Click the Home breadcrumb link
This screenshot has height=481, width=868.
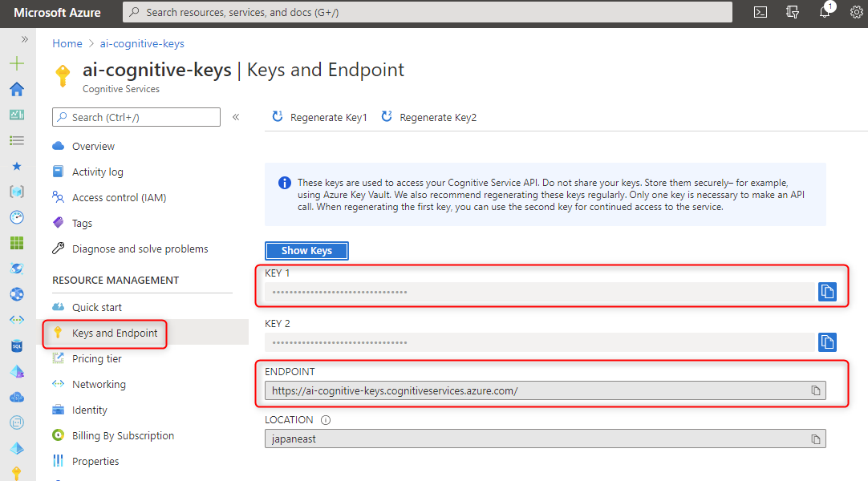tap(67, 43)
